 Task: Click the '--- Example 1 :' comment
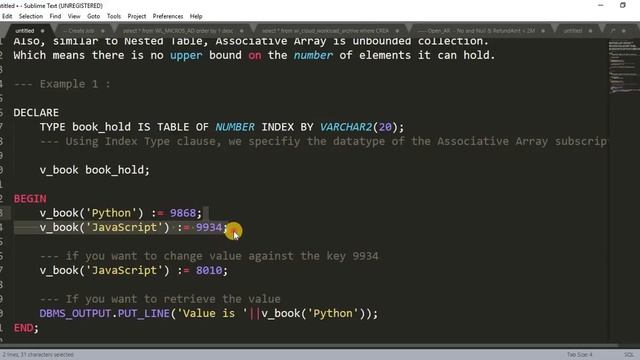click(x=62, y=84)
